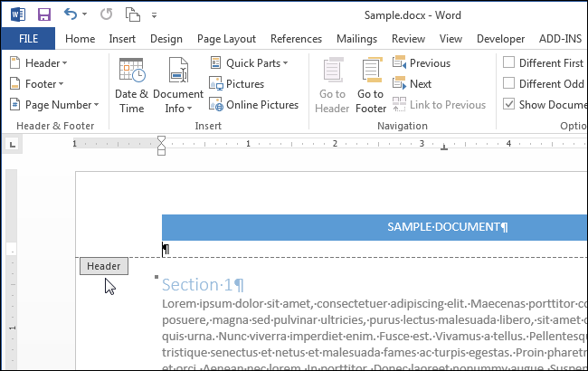The height and width of the screenshot is (371, 588).
Task: Click the Save icon in title bar
Action: point(43,14)
